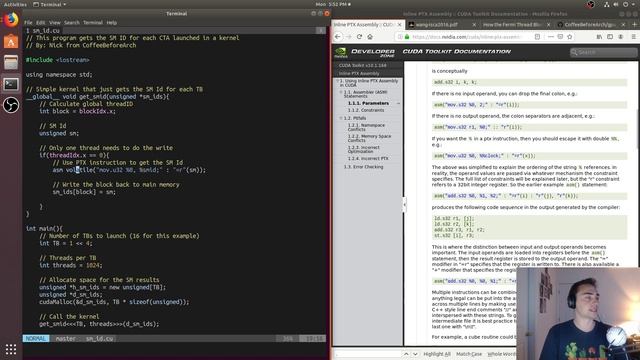640x360 pixels.
Task: Open Firefox hamburger menu
Action: (633, 37)
